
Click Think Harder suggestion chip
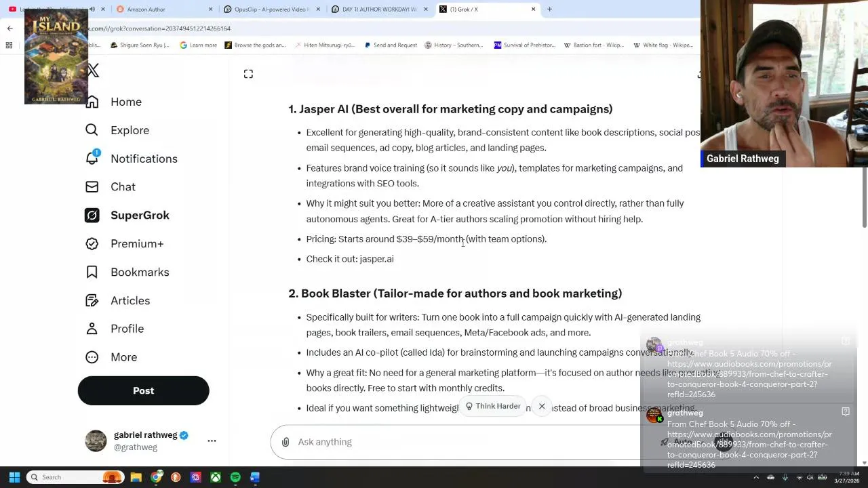[x=493, y=407]
